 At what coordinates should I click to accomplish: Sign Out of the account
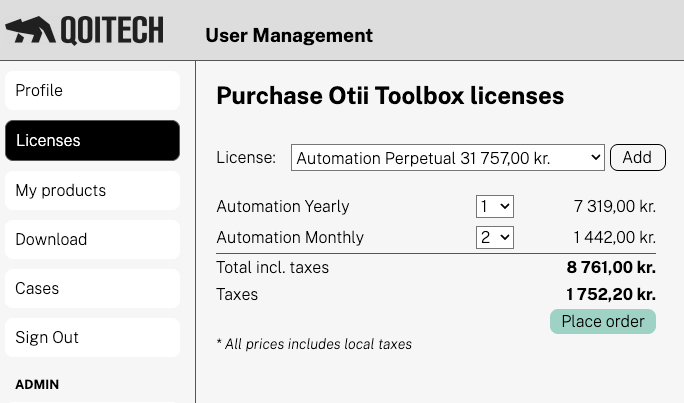point(92,338)
